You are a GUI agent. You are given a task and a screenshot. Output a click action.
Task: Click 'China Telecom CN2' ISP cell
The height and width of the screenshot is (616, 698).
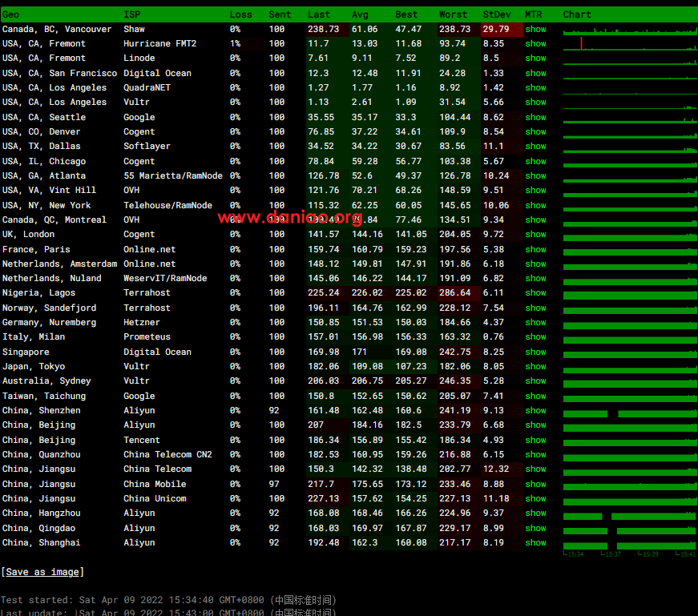click(x=167, y=455)
